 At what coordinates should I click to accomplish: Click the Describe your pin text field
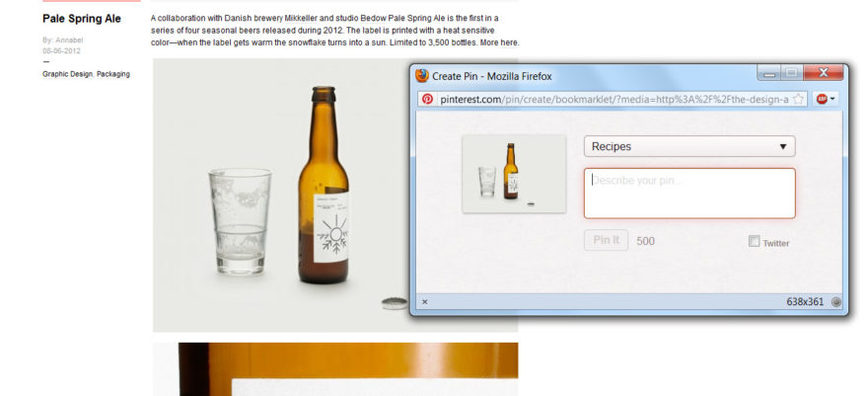coord(689,194)
